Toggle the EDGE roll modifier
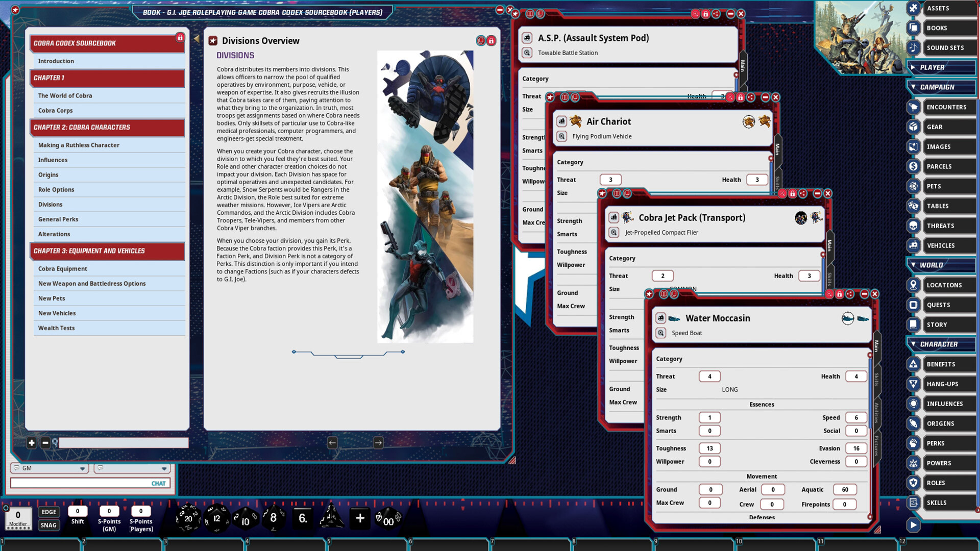The image size is (980, 551). [49, 512]
